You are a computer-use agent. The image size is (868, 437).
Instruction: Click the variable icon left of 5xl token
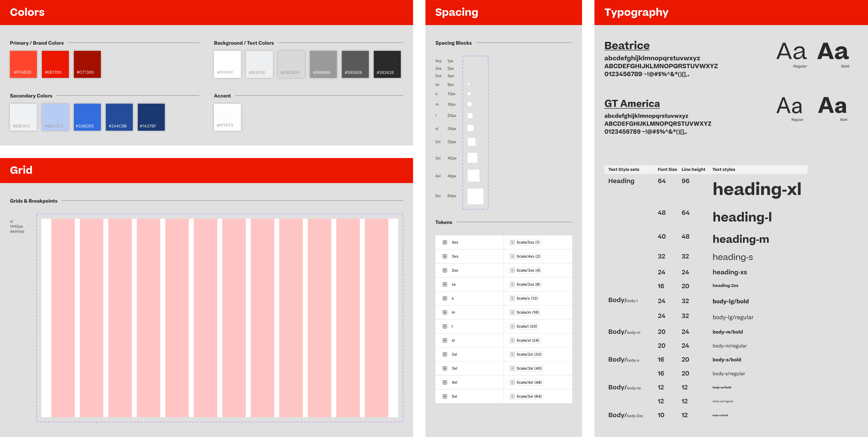pyautogui.click(x=445, y=396)
